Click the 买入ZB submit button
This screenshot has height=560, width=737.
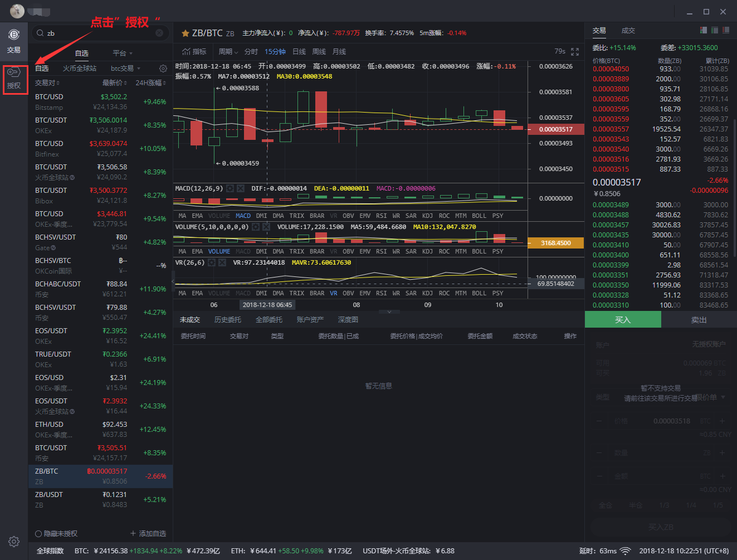tap(661, 527)
